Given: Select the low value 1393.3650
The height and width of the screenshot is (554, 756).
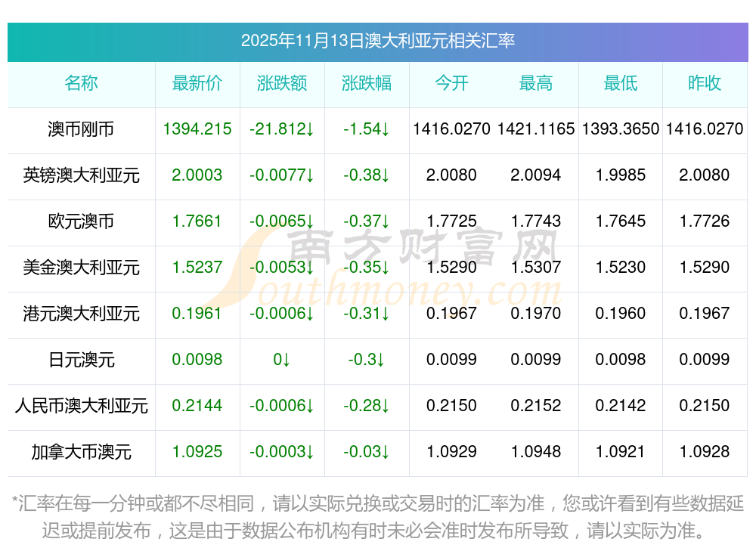Looking at the screenshot, I should pyautogui.click(x=621, y=129).
